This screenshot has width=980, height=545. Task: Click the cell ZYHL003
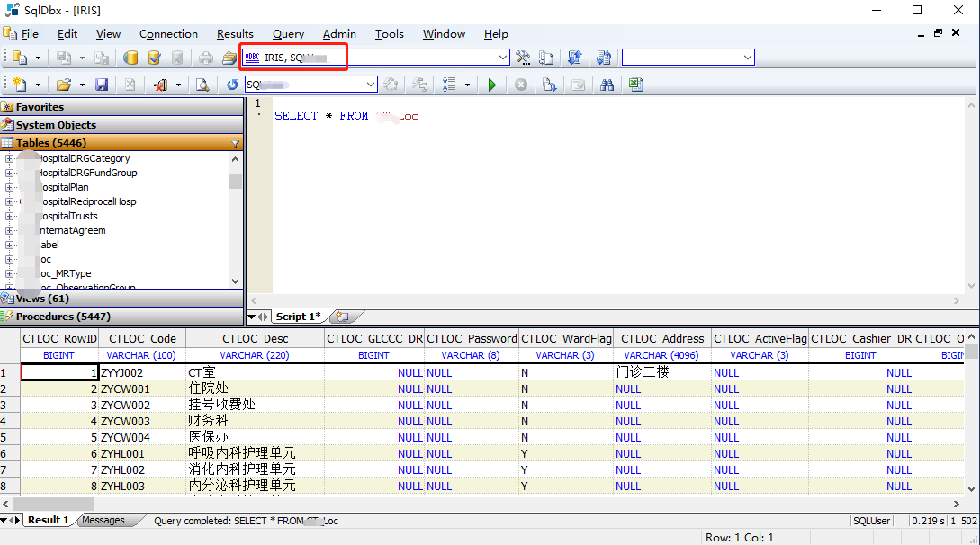tap(142, 486)
